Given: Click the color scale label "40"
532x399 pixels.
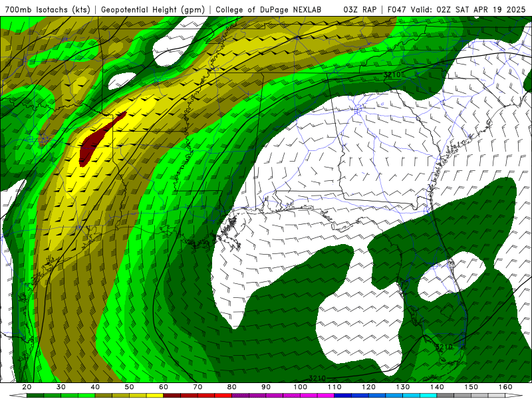Looking at the screenshot, I should click(95, 387).
